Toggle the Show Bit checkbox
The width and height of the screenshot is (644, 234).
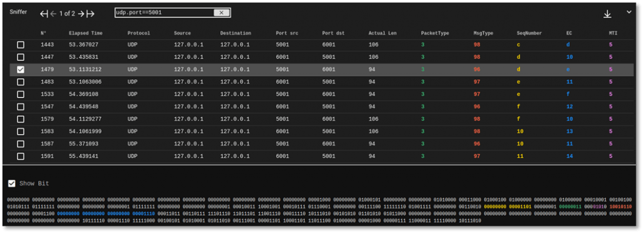pyautogui.click(x=12, y=184)
